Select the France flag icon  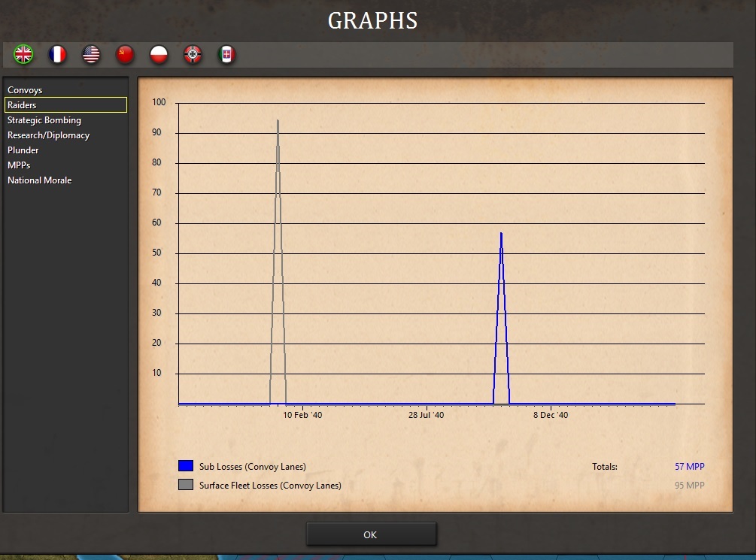pyautogui.click(x=57, y=54)
